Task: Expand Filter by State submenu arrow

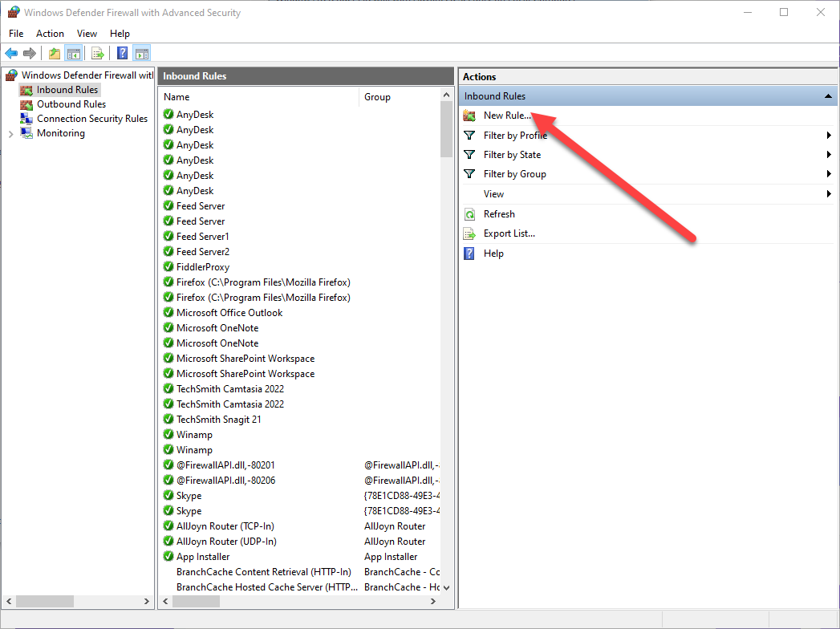Action: 828,155
